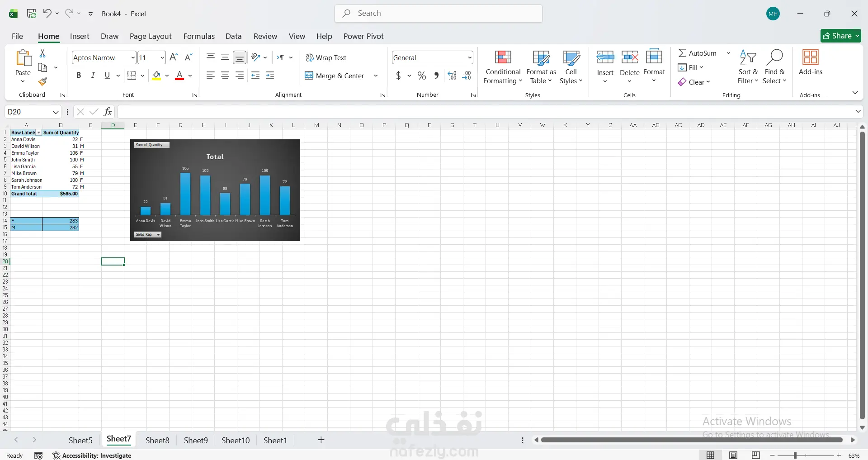Image resolution: width=868 pixels, height=460 pixels.
Task: Add a new sheet with plus icon
Action: pos(321,440)
